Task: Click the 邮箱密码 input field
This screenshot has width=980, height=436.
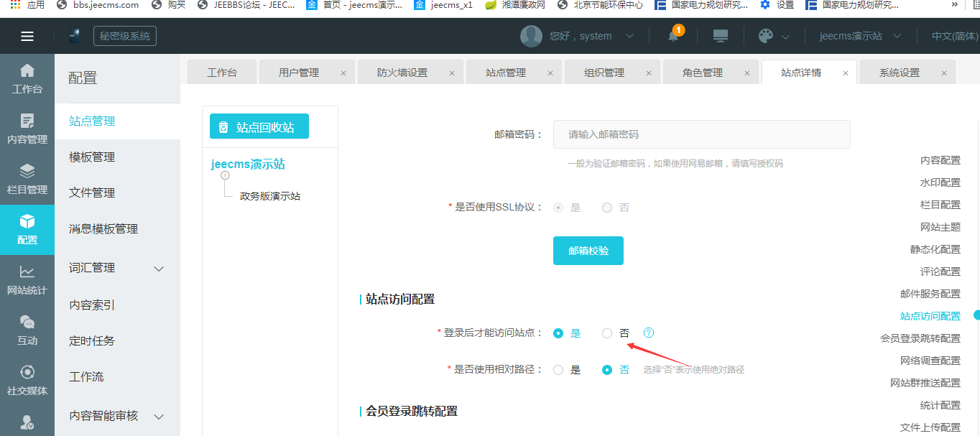Action: [x=702, y=134]
